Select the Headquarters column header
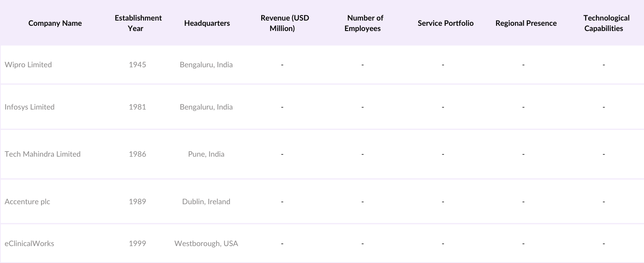 coord(207,23)
